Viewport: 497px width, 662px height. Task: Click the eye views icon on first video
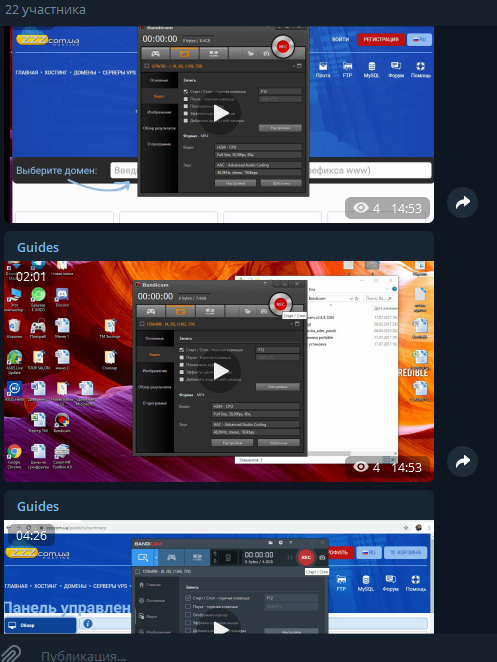click(x=361, y=208)
